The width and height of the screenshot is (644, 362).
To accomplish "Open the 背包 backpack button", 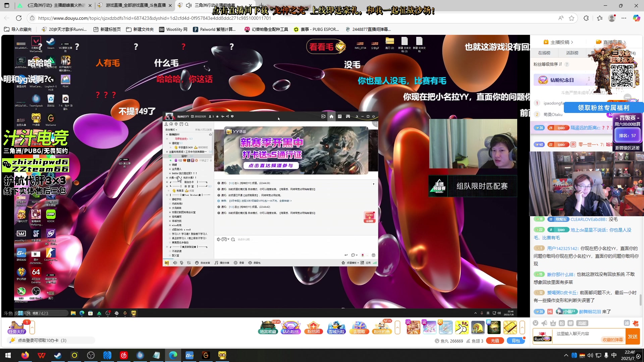I will (x=516, y=341).
